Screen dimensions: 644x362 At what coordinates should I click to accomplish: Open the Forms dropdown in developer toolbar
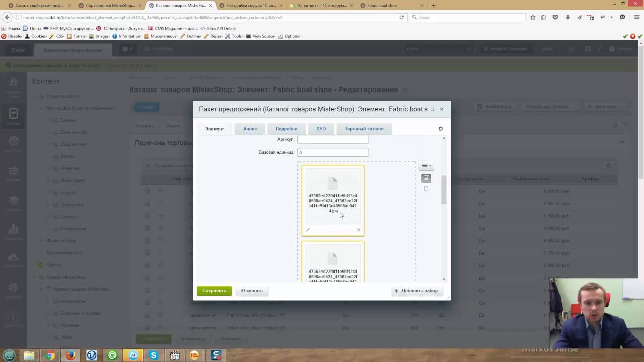coord(77,36)
